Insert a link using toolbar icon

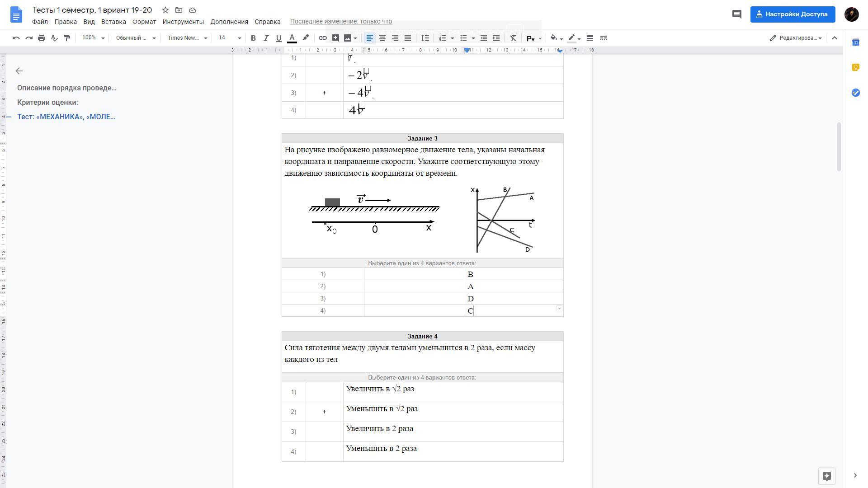(322, 38)
